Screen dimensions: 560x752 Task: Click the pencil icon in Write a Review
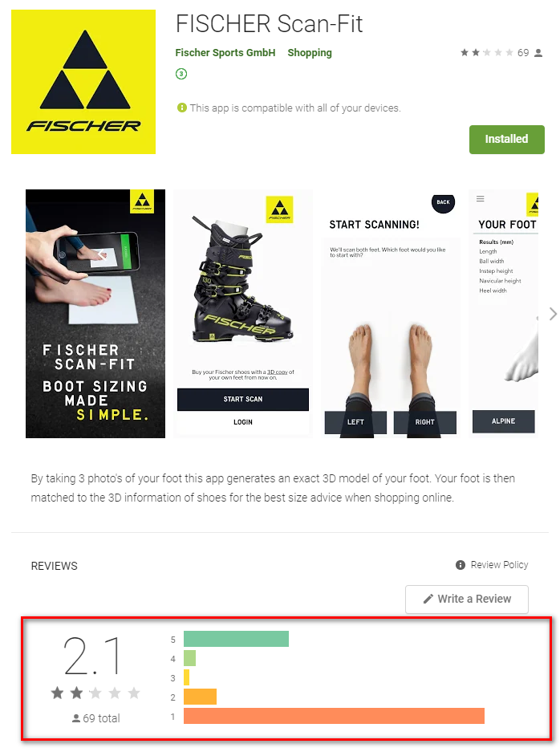click(428, 599)
